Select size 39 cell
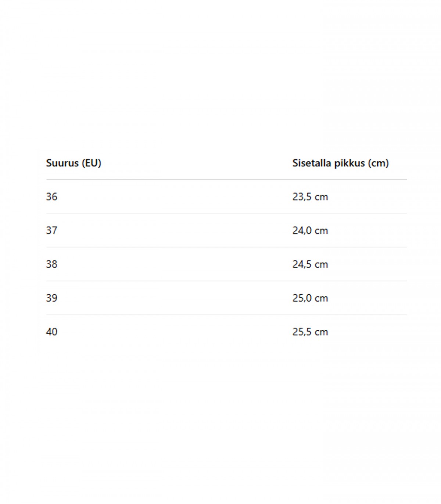Image resolution: width=441 pixels, height=504 pixels. pos(52,298)
